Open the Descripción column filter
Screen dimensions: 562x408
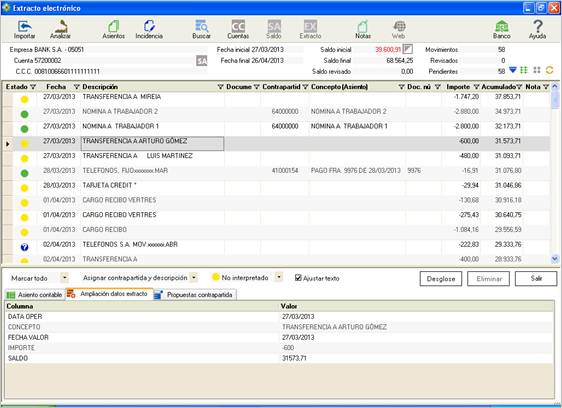point(220,87)
